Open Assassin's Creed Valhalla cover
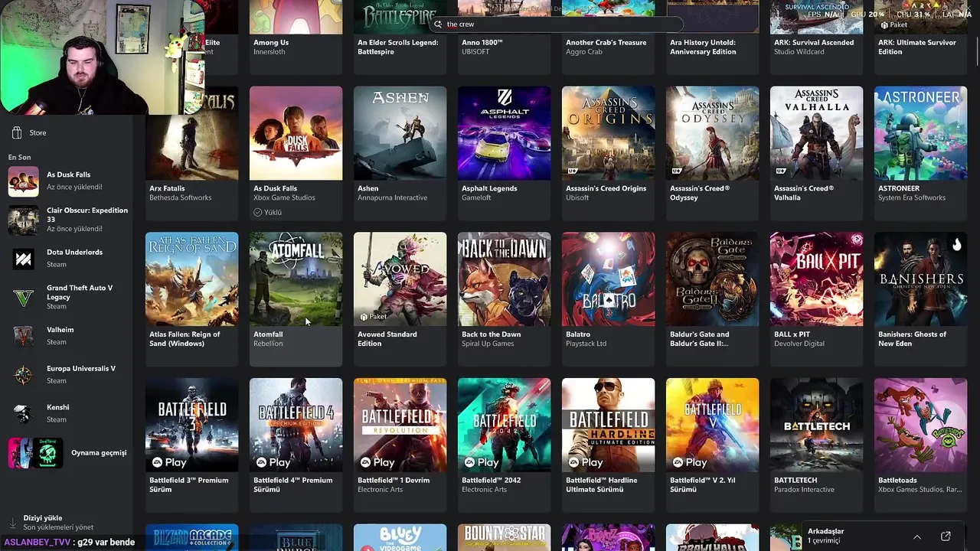Image resolution: width=980 pixels, height=551 pixels. tap(816, 133)
